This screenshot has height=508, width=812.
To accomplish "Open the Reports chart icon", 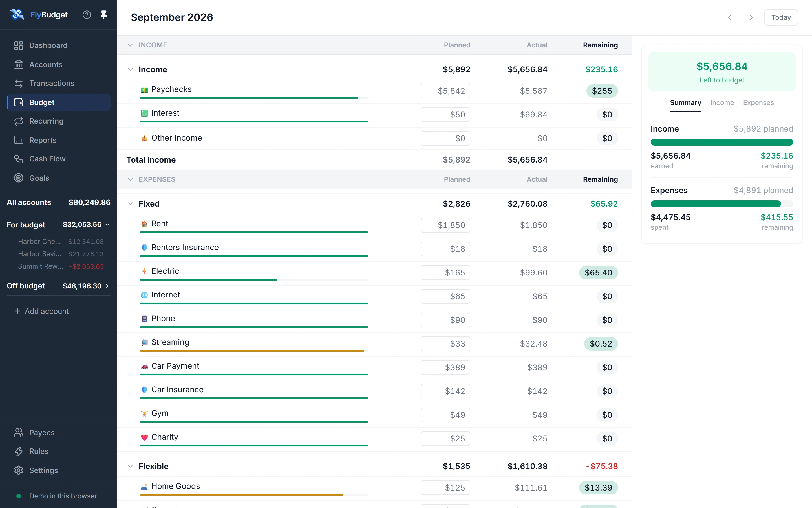I will (x=18, y=140).
